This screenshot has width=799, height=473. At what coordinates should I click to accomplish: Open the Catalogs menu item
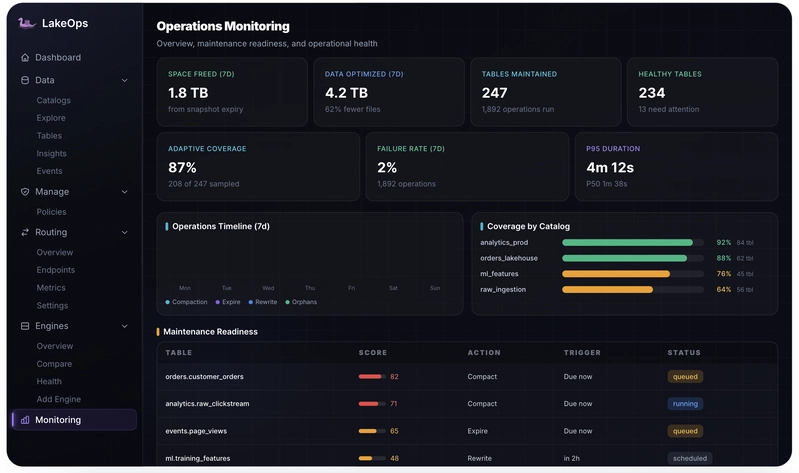(54, 100)
